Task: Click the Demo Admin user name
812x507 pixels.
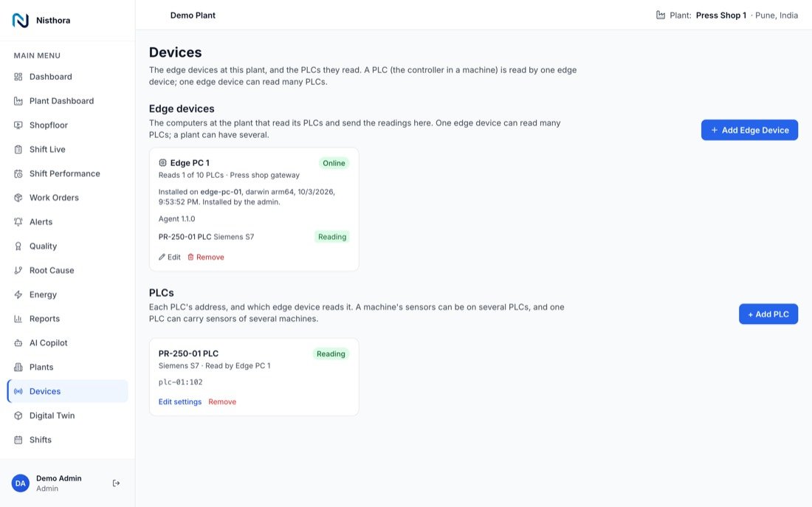Action: [x=58, y=478]
